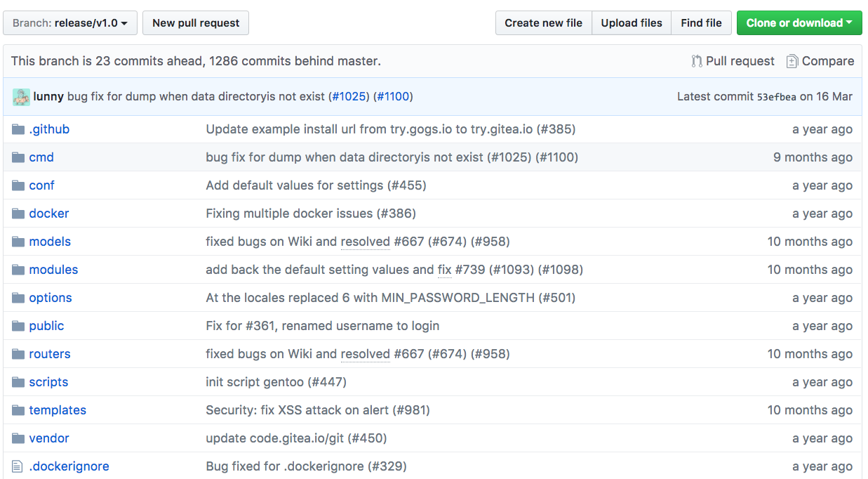Click the templates folder icon
The width and height of the screenshot is (868, 479).
[18, 410]
